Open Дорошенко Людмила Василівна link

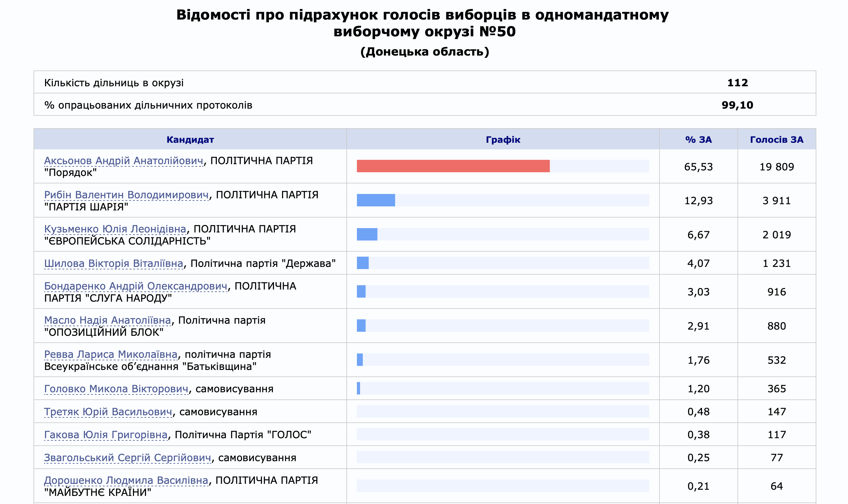126,480
